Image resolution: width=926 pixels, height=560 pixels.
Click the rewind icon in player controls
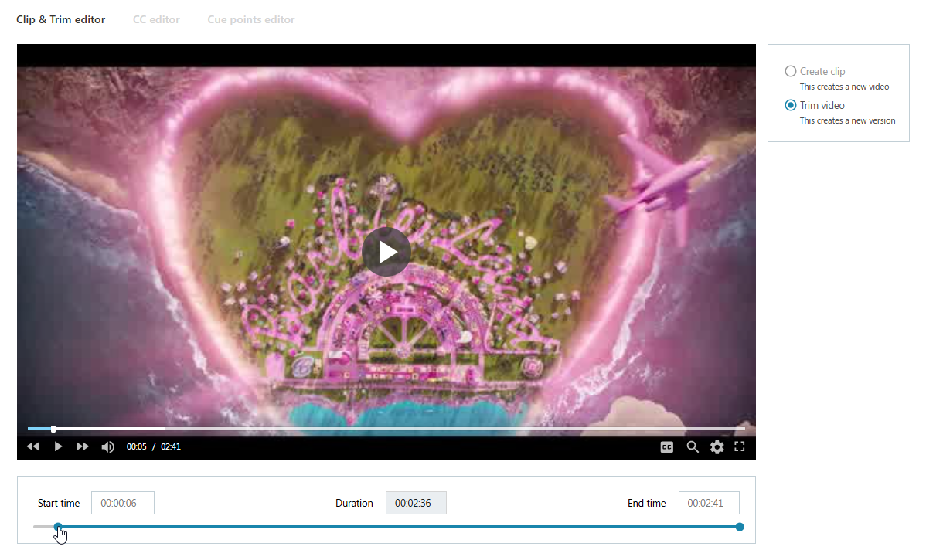tap(33, 446)
